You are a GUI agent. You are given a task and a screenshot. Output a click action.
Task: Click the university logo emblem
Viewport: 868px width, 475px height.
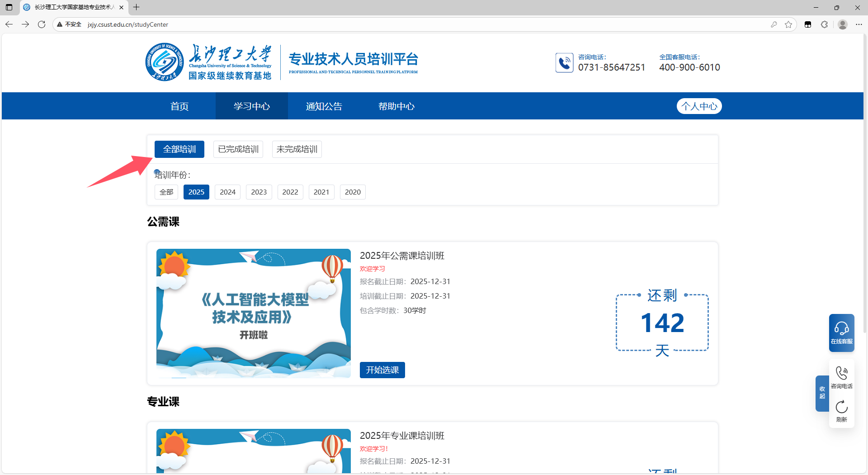click(164, 62)
